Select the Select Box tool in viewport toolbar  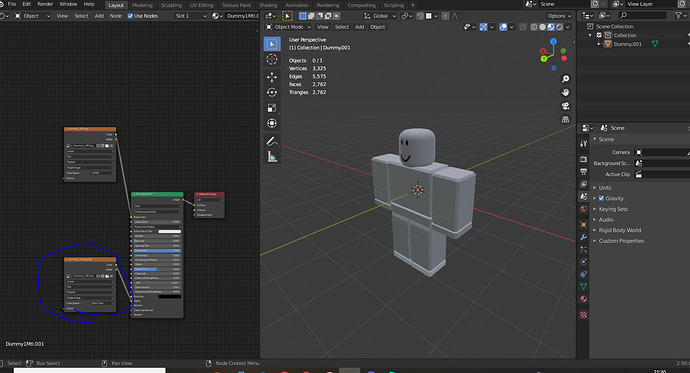pyautogui.click(x=272, y=44)
